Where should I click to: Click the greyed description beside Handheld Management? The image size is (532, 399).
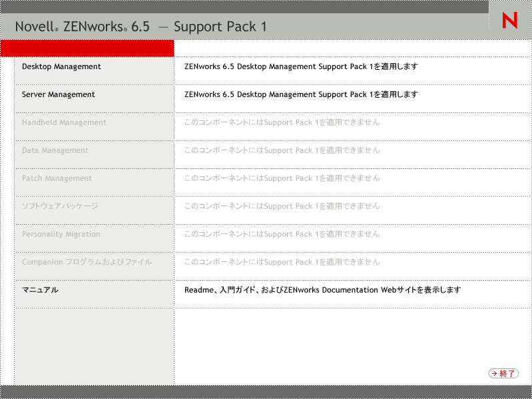point(282,122)
